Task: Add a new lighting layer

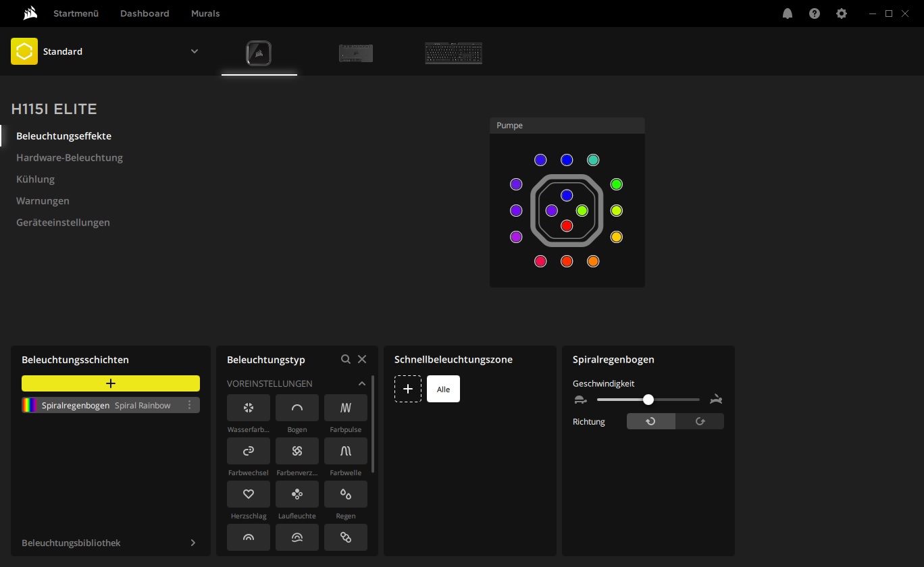Action: (111, 383)
